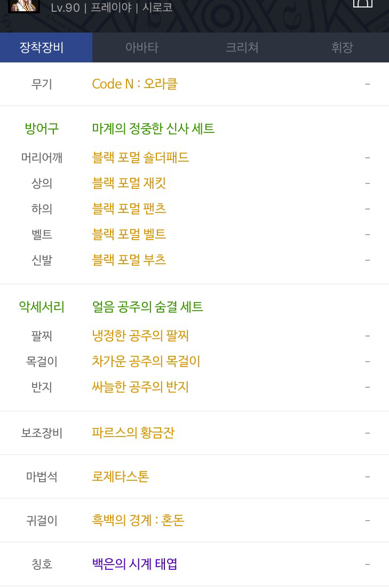Click the icon at top right corner
The width and height of the screenshot is (389, 588).
click(363, 3)
